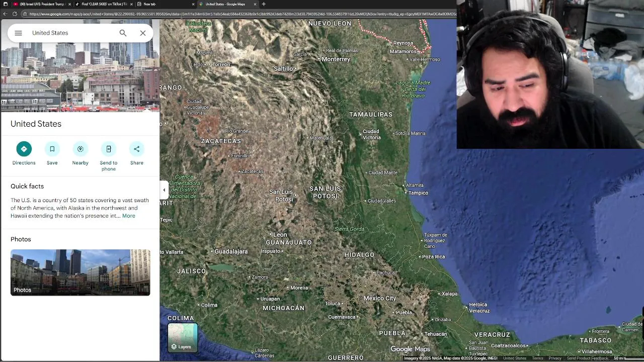This screenshot has height=362, width=644.
Task: Click Torreón city label
Action: tap(221, 64)
